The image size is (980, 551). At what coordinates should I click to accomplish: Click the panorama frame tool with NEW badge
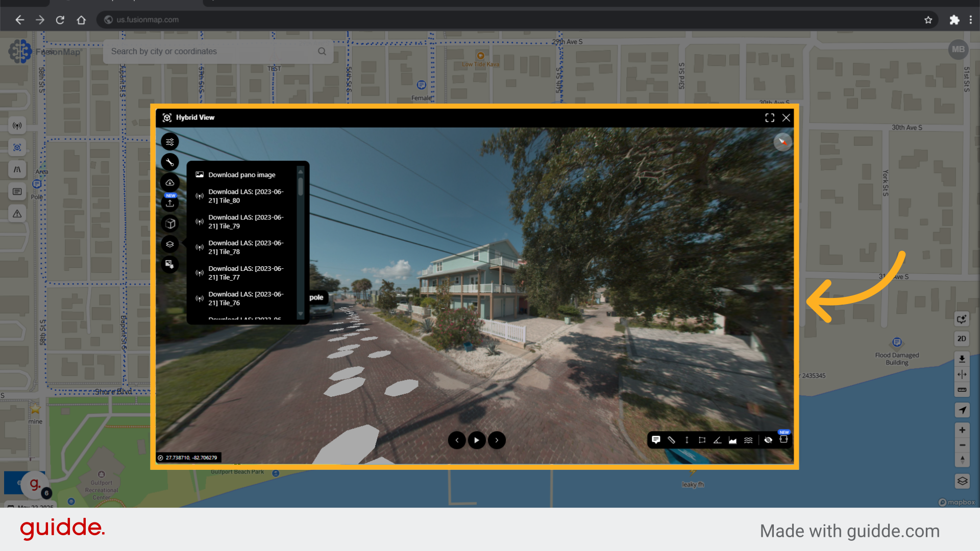[783, 439]
